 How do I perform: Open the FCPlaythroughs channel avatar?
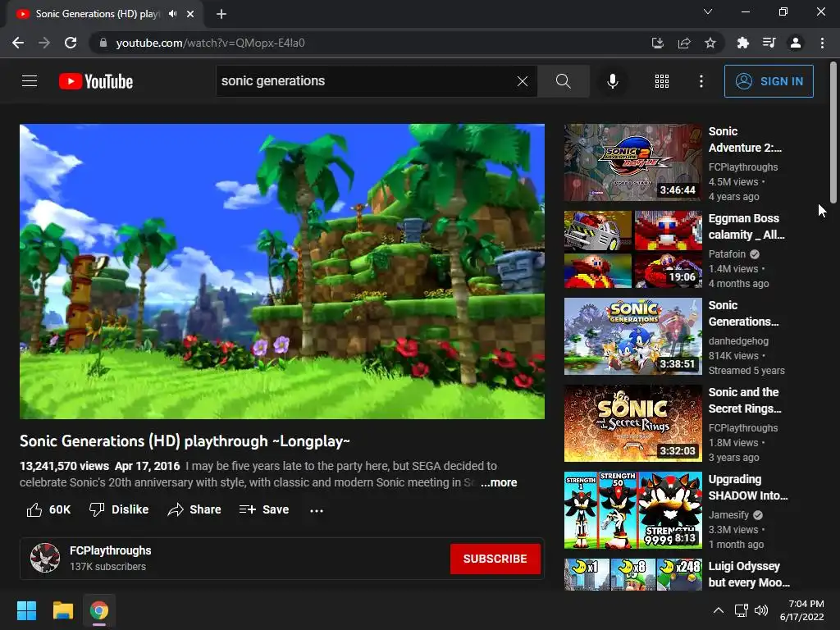pyautogui.click(x=45, y=558)
